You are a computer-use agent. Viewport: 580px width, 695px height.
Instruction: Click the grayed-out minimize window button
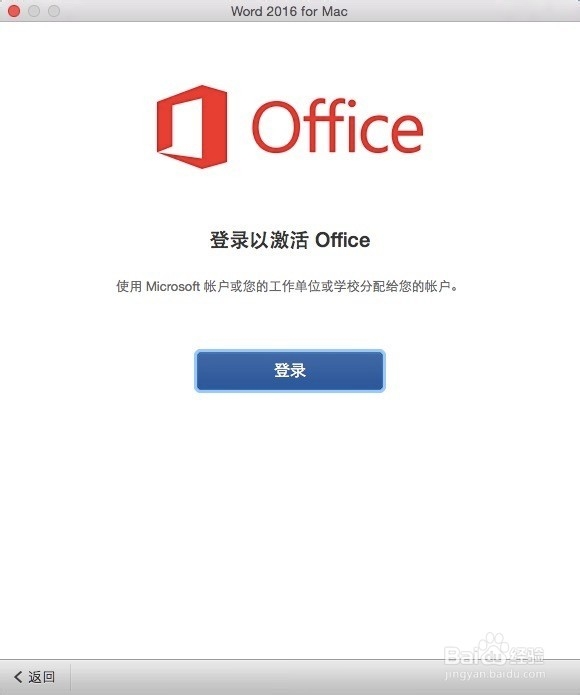pos(34,11)
